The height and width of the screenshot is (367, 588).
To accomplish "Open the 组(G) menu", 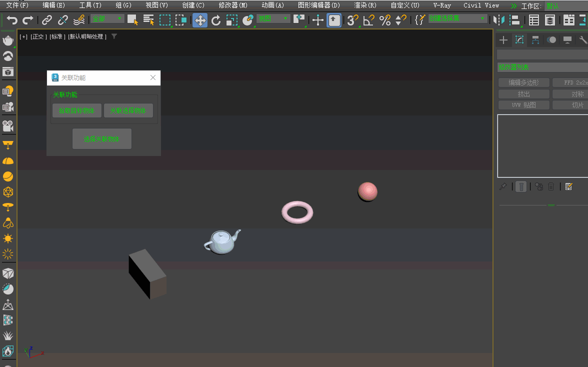I will click(x=123, y=5).
